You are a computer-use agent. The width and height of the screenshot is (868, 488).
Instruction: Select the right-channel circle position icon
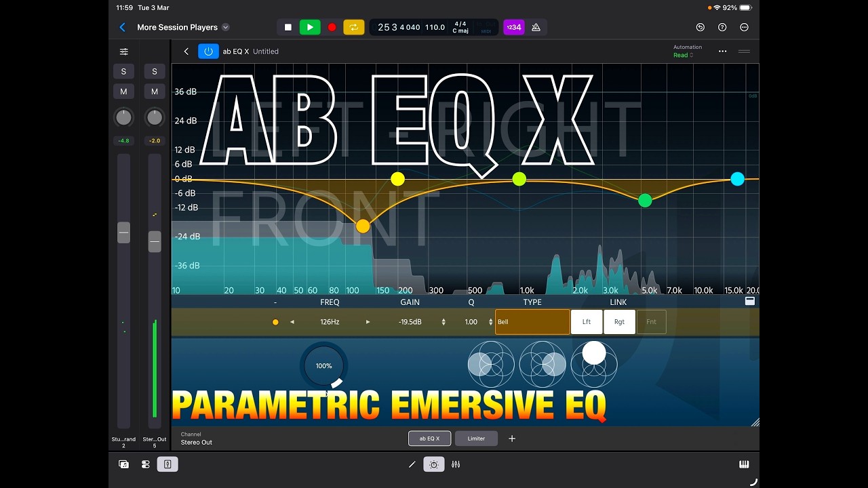(x=542, y=364)
